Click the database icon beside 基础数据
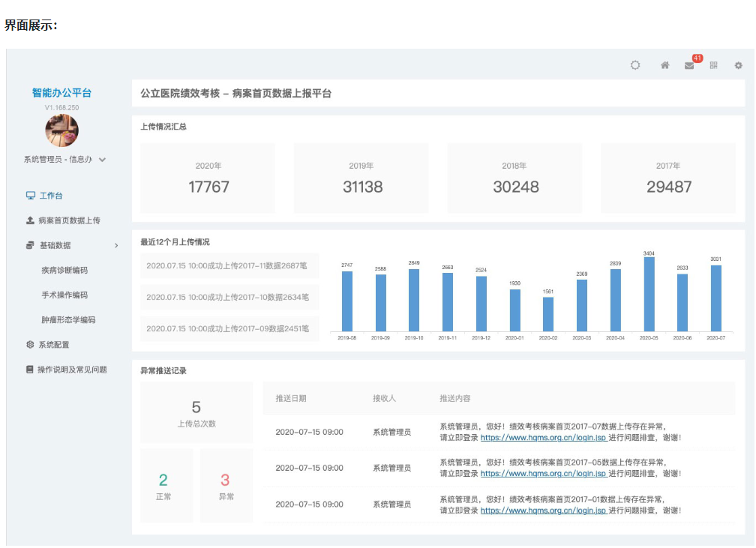The width and height of the screenshot is (756, 548). [30, 245]
